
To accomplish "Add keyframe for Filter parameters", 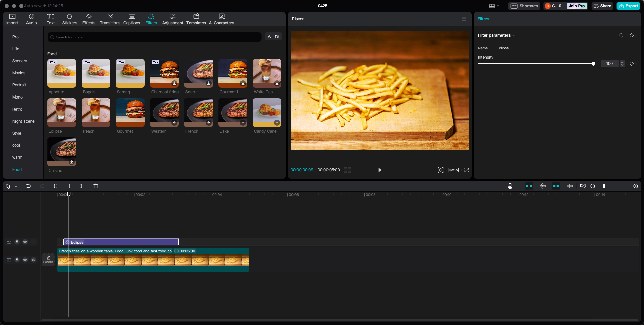I will pyautogui.click(x=632, y=35).
